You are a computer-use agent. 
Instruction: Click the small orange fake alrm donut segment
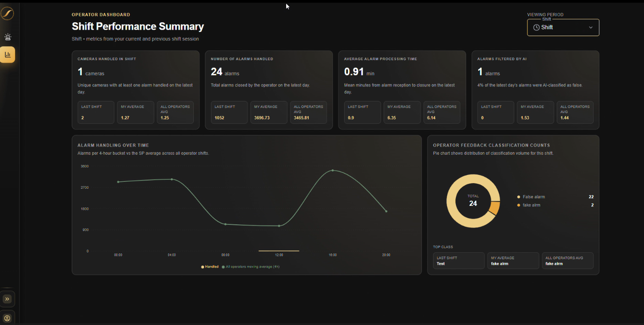click(x=494, y=208)
